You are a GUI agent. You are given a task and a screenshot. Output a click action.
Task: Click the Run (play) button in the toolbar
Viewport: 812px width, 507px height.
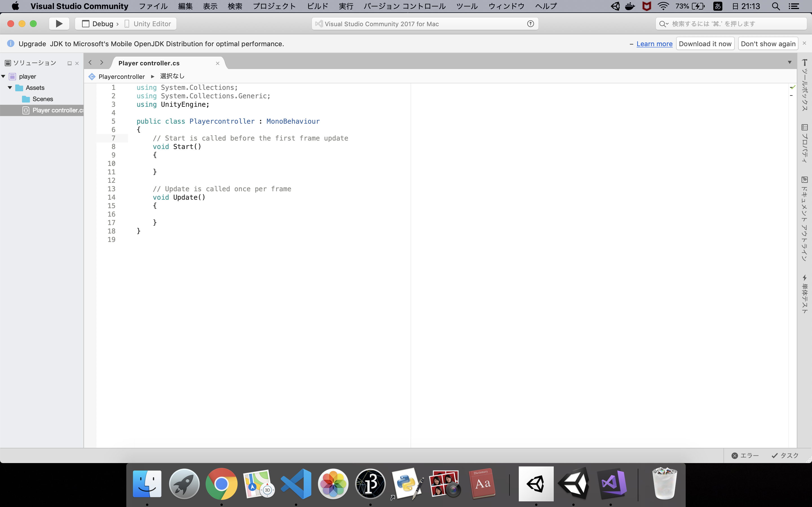click(x=59, y=24)
